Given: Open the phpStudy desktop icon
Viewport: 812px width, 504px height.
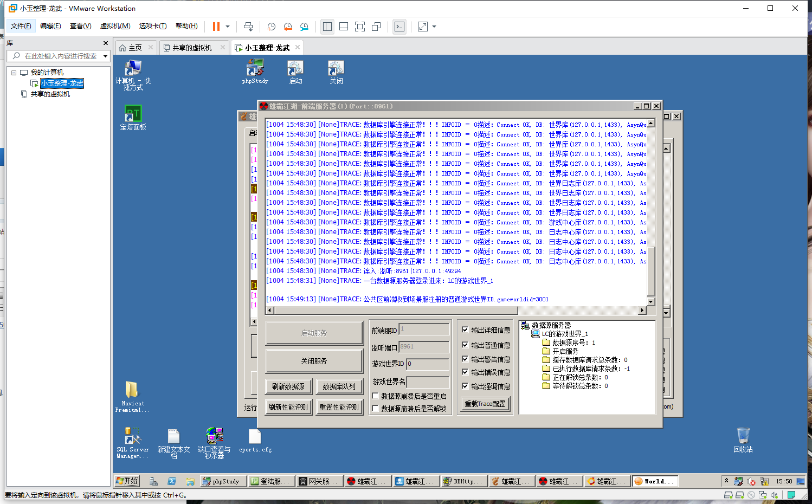Looking at the screenshot, I should click(x=255, y=72).
